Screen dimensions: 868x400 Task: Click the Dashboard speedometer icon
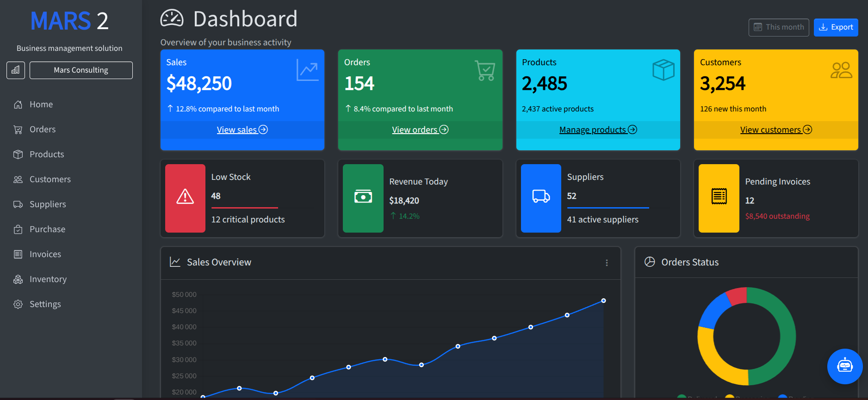click(172, 19)
